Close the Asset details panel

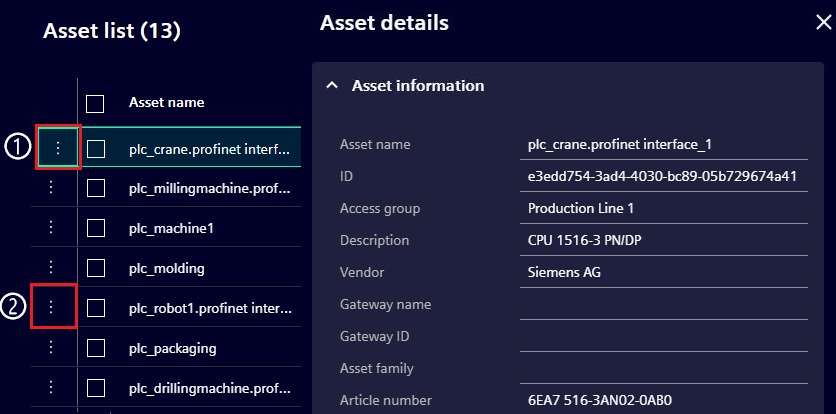pyautogui.click(x=823, y=24)
